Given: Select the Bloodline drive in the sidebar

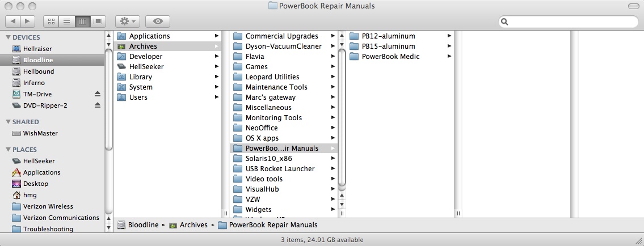Looking at the screenshot, I should pyautogui.click(x=52, y=60).
